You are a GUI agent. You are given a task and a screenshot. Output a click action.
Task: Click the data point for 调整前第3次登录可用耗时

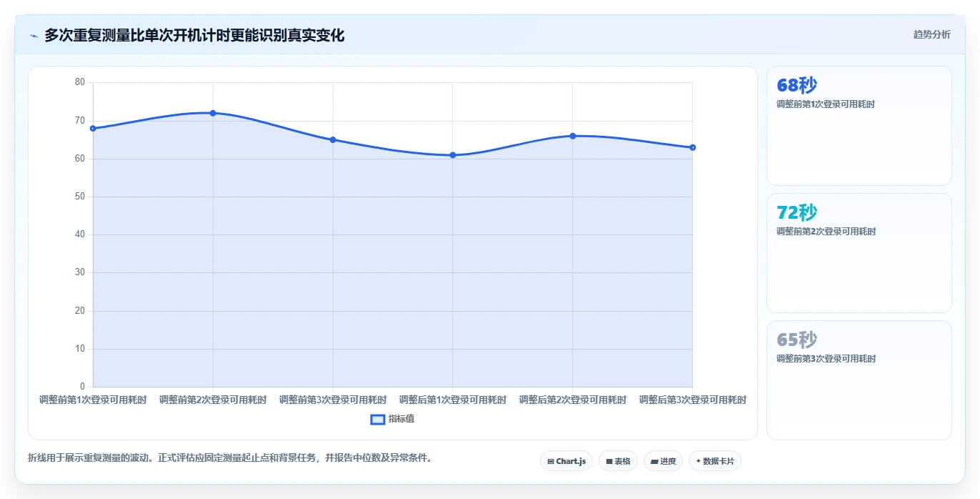[x=333, y=139]
